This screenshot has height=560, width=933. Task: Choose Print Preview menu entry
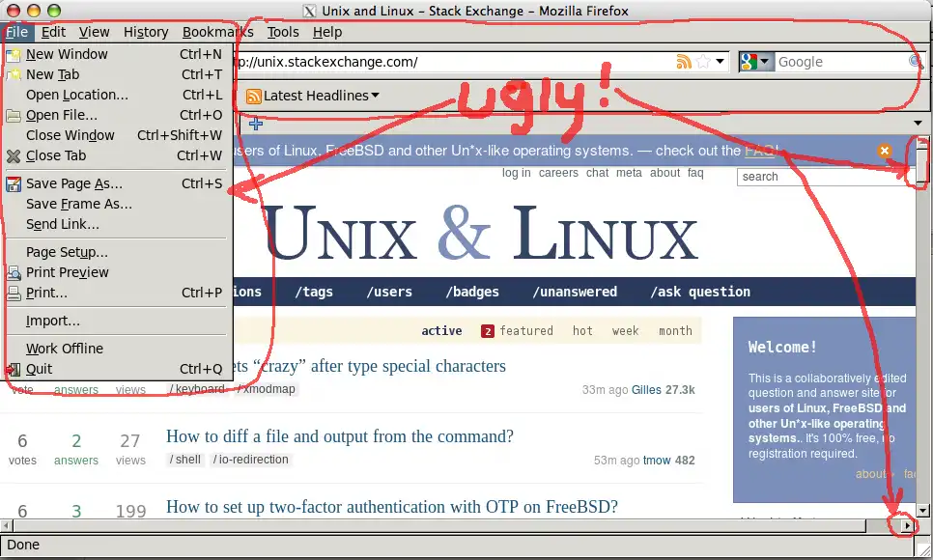[117, 272]
